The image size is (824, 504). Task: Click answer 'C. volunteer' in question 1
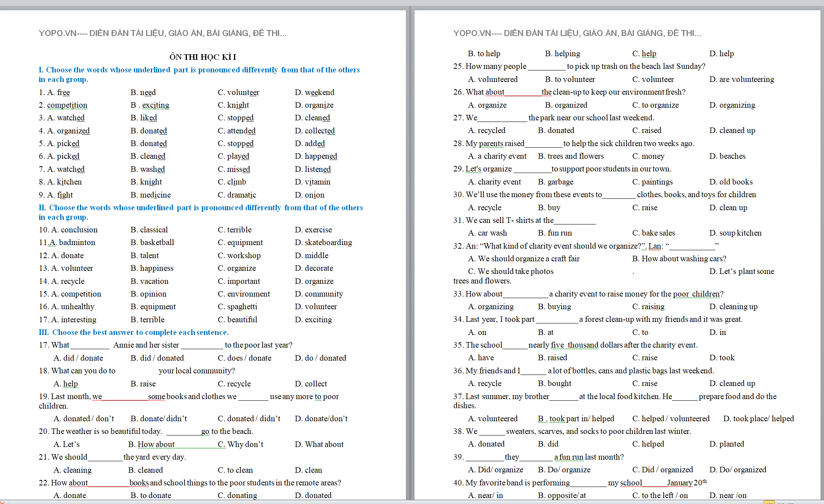[238, 92]
